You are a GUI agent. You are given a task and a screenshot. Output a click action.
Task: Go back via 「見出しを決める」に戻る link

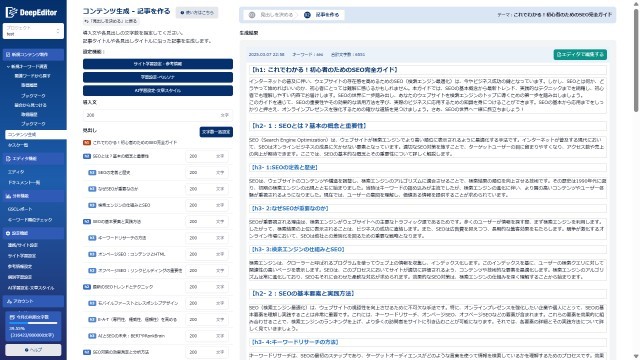coord(111,21)
